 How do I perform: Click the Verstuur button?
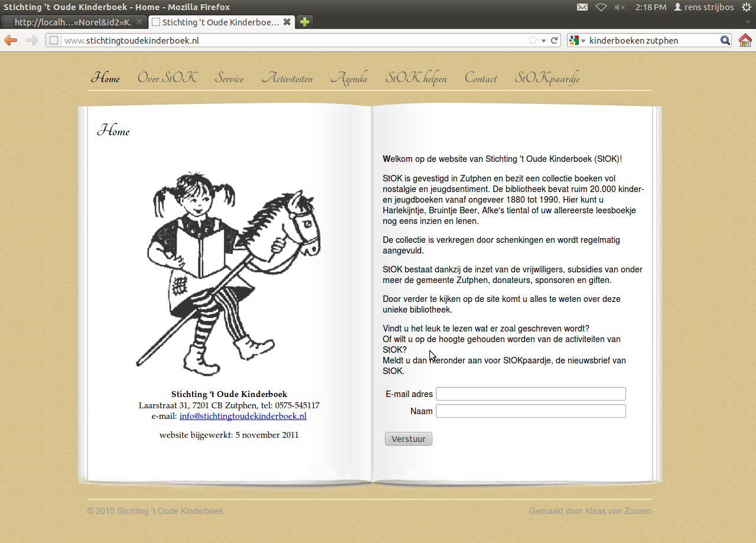(408, 439)
